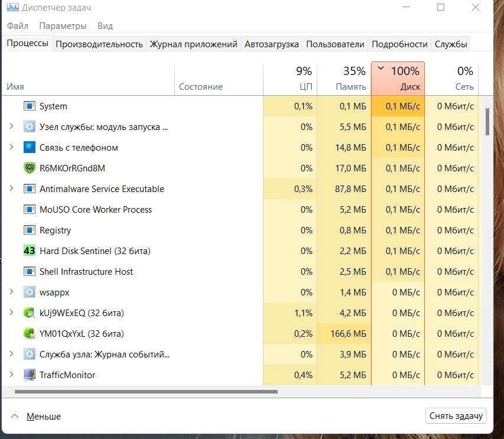Click the Служба узла: Журнал событий gear icon

pyautogui.click(x=30, y=354)
